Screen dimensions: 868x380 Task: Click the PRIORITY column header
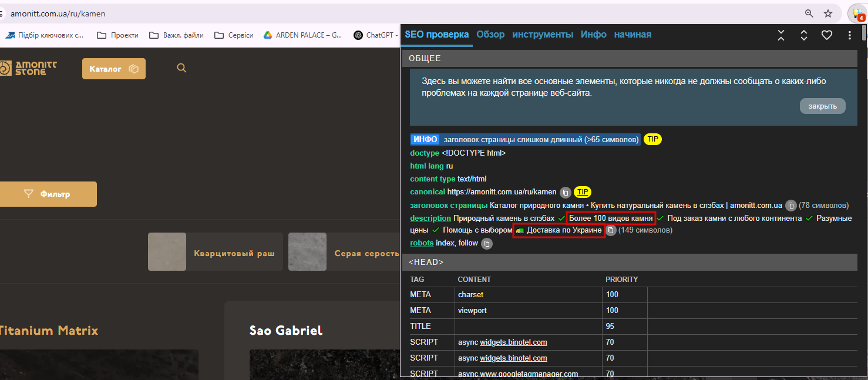coord(621,280)
